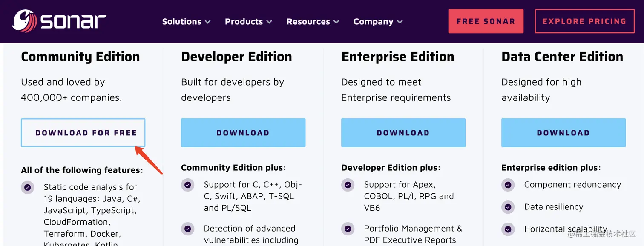The width and height of the screenshot is (644, 246).
Task: Click 'Designed to meet Enterprise requirements' text
Action: coord(396,90)
